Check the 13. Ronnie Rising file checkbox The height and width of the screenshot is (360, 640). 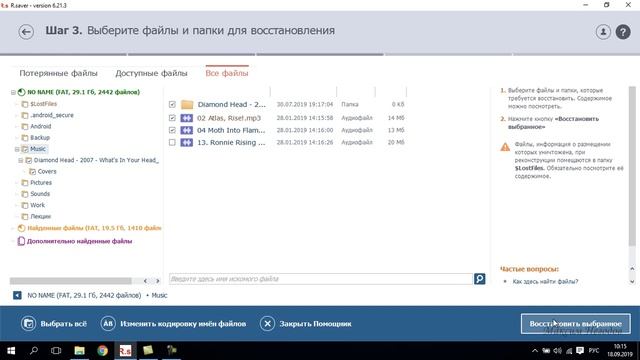172,142
